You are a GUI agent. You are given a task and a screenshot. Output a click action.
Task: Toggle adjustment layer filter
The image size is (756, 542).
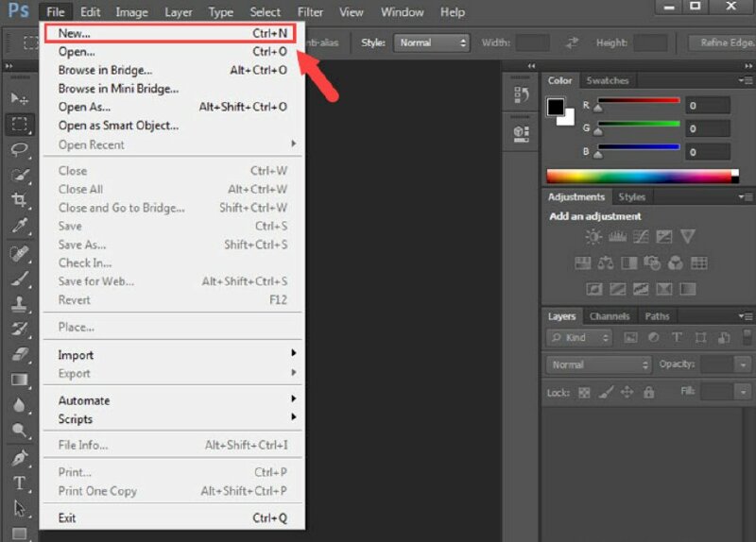coord(654,337)
